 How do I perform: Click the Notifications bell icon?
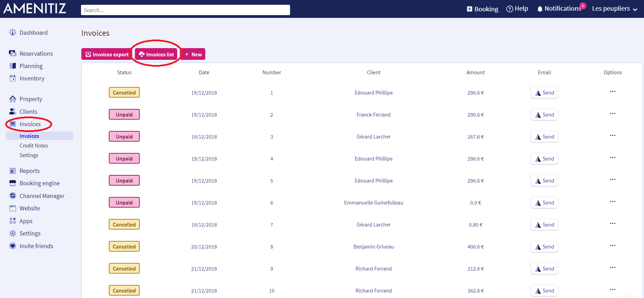(540, 9)
